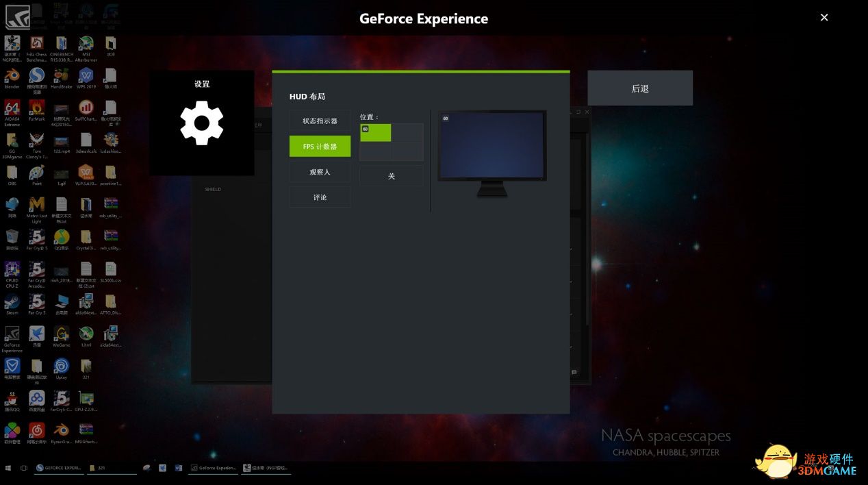
Task: Select SwiffChart desktop icon
Action: click(86, 111)
